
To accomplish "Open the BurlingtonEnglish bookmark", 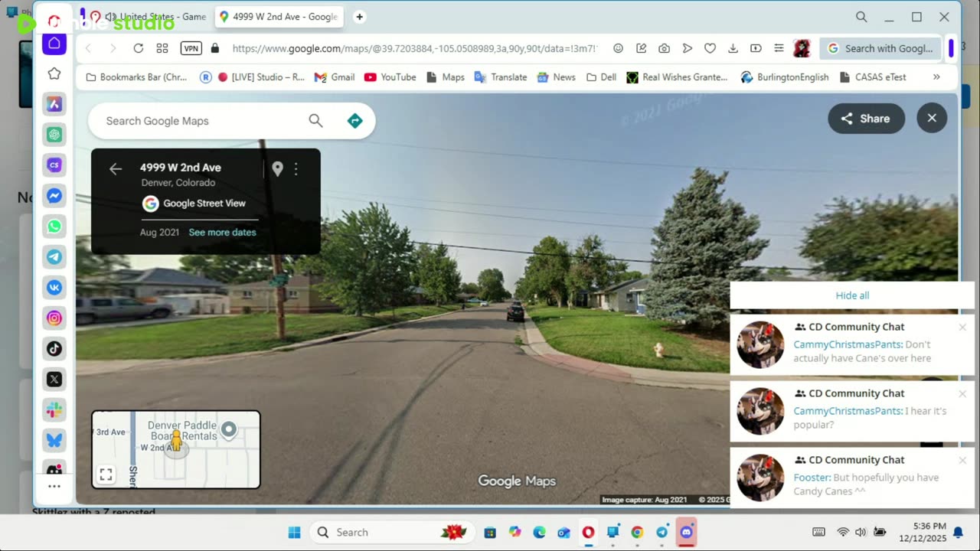I will pos(785,77).
